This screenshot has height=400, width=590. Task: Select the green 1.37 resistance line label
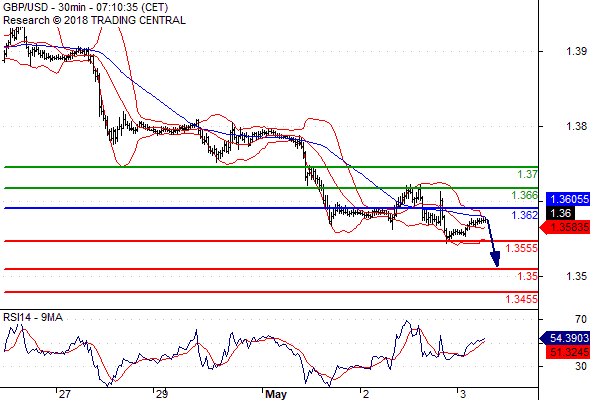[527, 174]
